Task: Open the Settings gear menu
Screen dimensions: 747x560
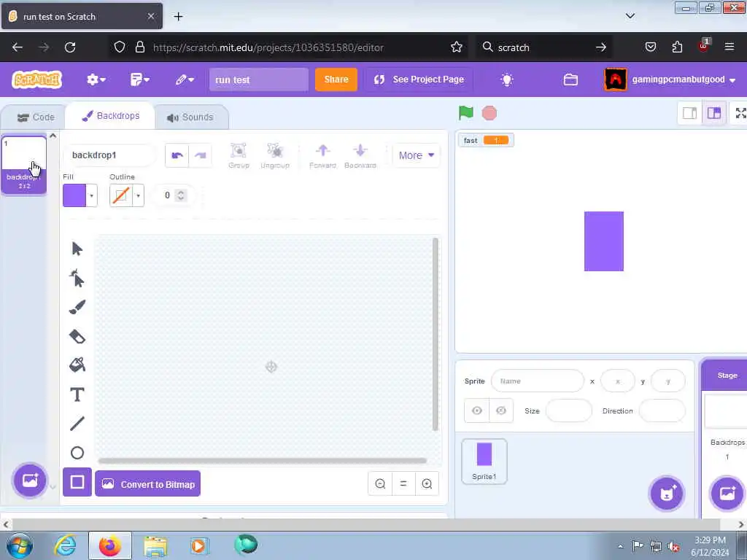Action: point(96,79)
